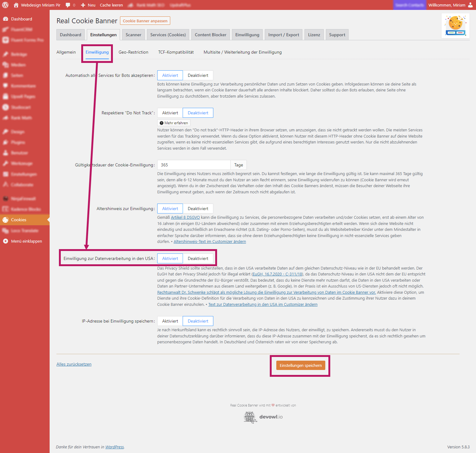Click the Alles zurücksetzen link

point(74,364)
